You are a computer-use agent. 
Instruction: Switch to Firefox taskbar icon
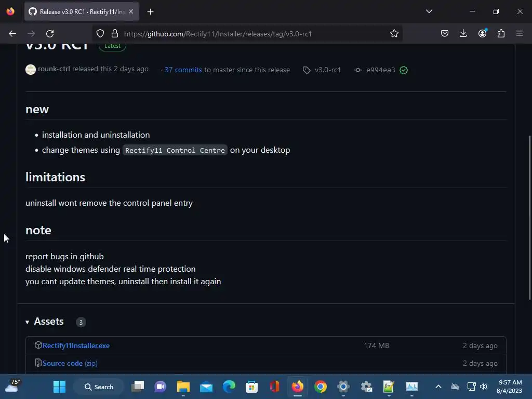298,387
